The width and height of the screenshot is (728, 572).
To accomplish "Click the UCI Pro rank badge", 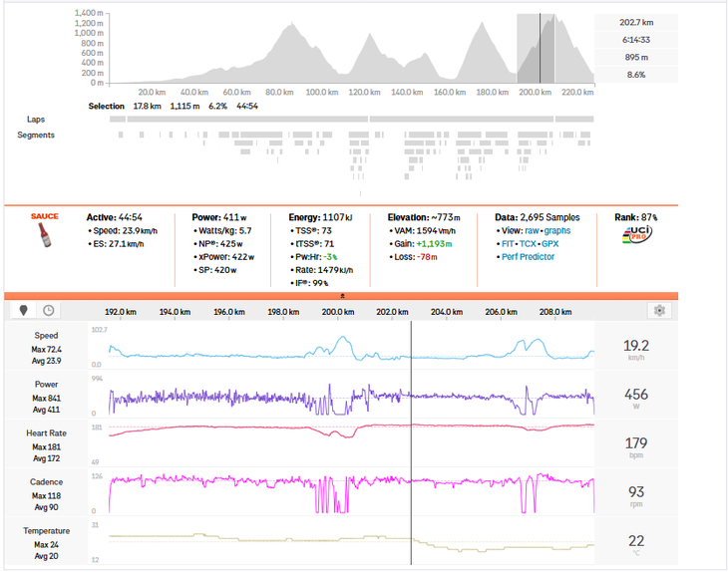I will point(636,234).
